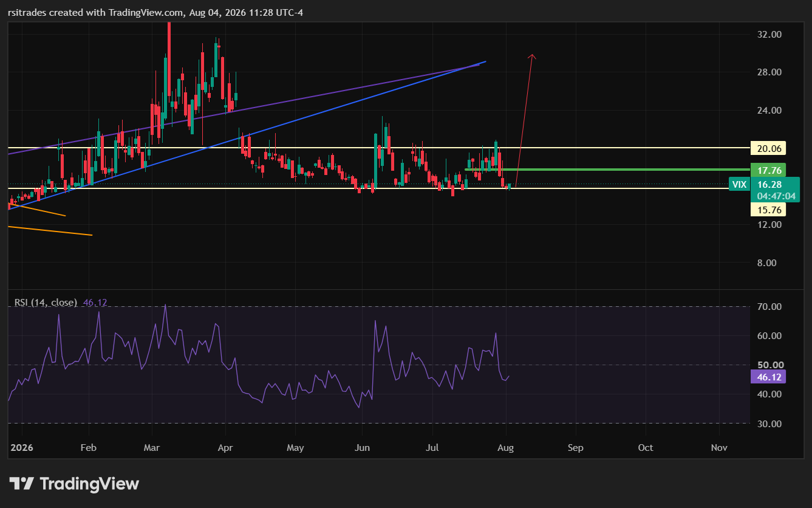Click the 15.76 support level label
The height and width of the screenshot is (508, 812).
coord(768,210)
